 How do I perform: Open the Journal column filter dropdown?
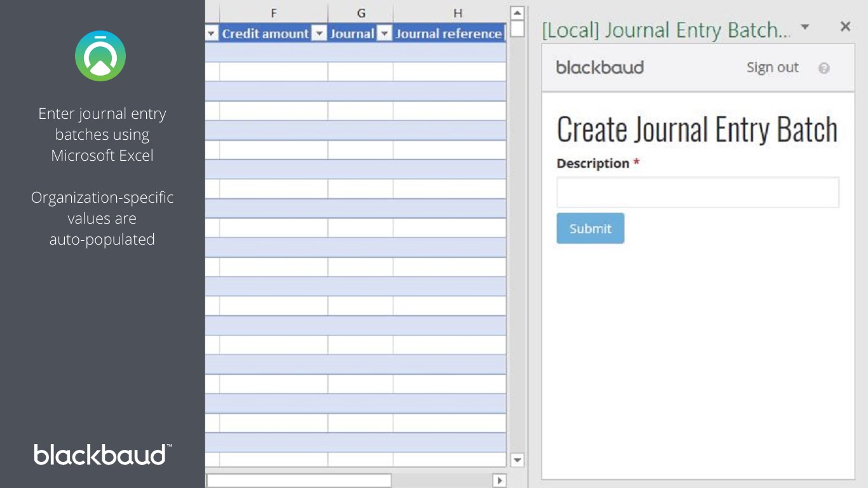coord(384,34)
